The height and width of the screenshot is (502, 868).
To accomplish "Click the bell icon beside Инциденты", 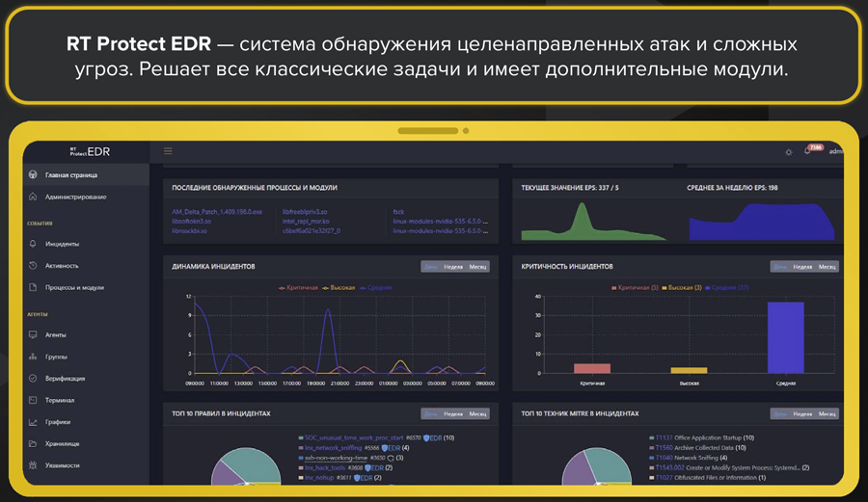I will (33, 243).
